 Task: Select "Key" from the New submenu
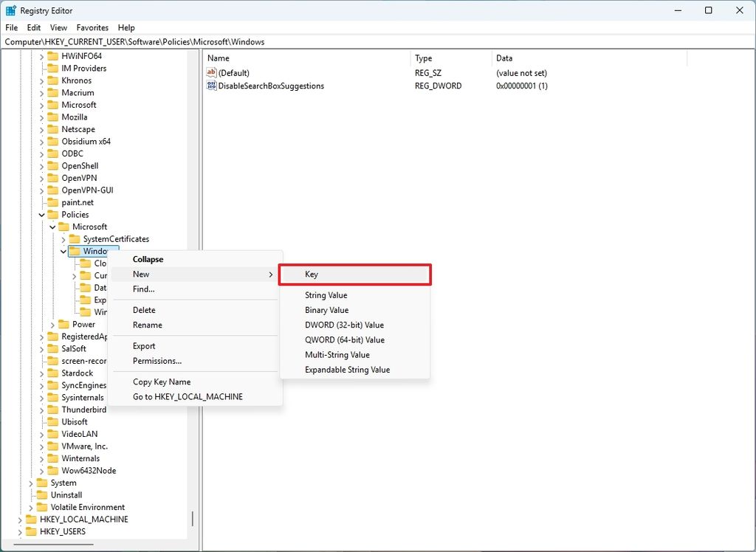[x=312, y=274]
